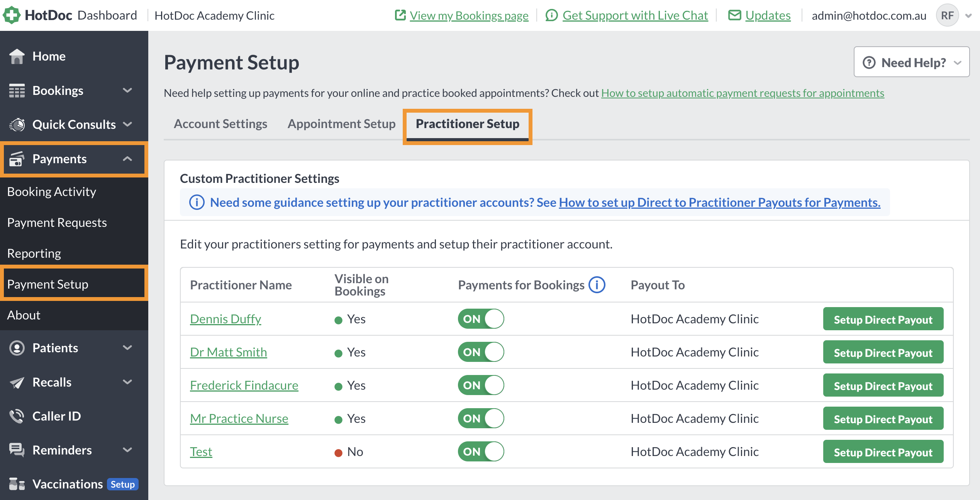Expand the Quick Consults chevron
The width and height of the screenshot is (980, 500).
coord(127,125)
